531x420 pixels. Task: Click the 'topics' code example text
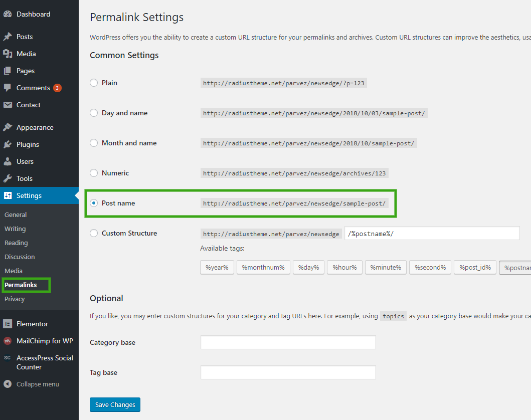point(393,316)
